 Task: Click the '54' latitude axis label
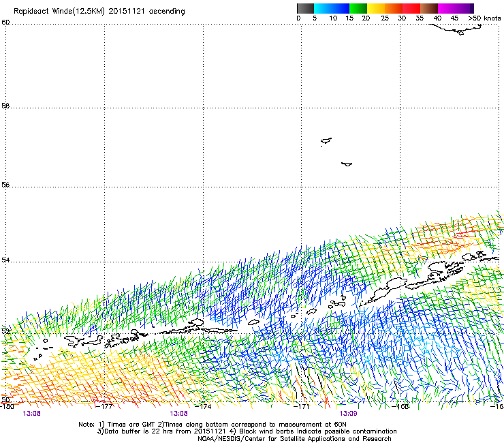(5, 260)
